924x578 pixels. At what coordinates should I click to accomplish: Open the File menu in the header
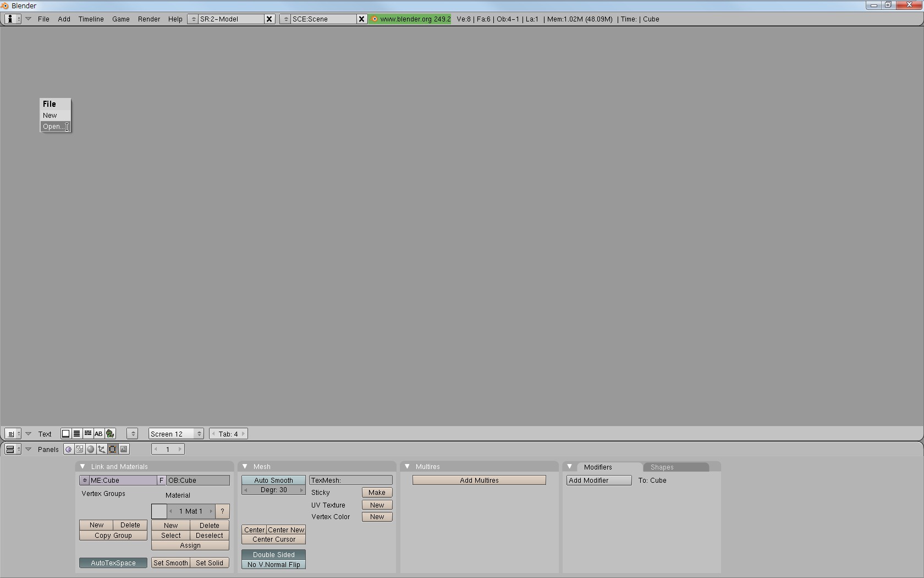(43, 19)
